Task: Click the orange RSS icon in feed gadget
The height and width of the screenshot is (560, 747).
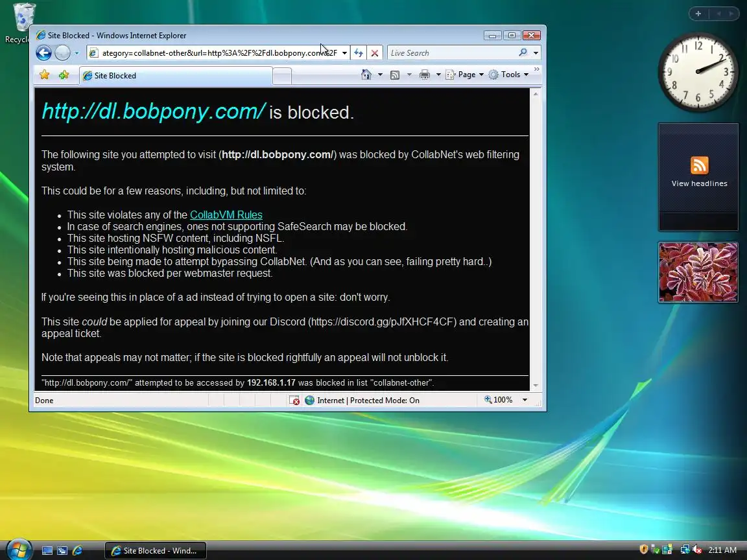Action: 700,165
